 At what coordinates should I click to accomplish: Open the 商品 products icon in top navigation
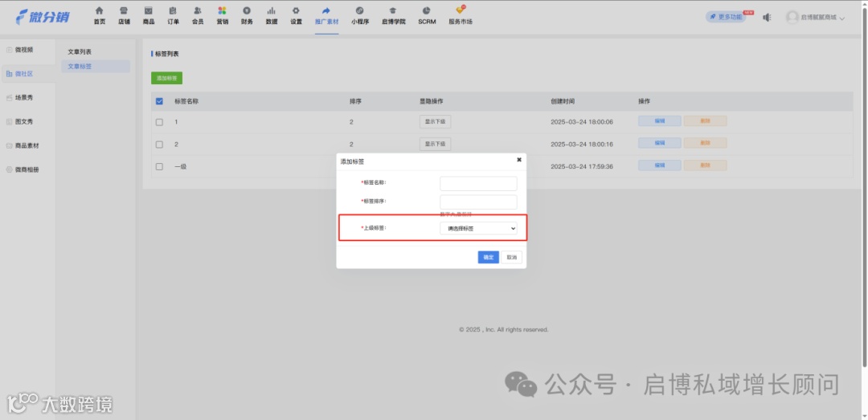[149, 11]
